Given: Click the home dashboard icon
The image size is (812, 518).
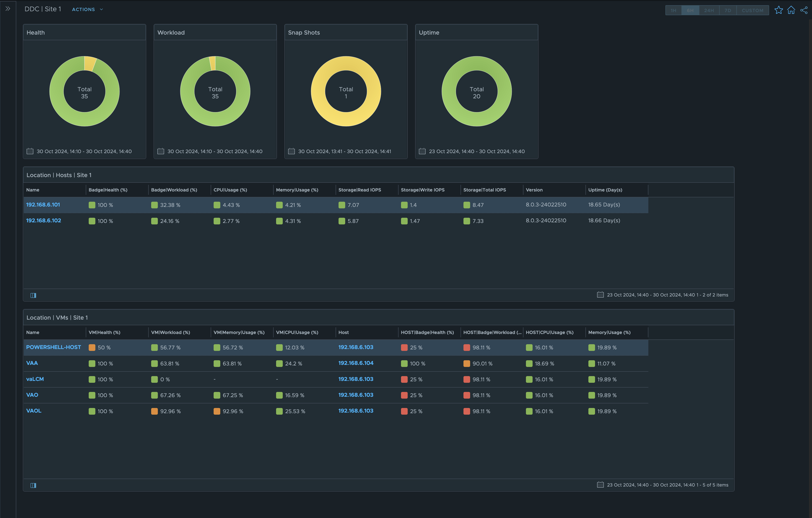Looking at the screenshot, I should pos(791,10).
